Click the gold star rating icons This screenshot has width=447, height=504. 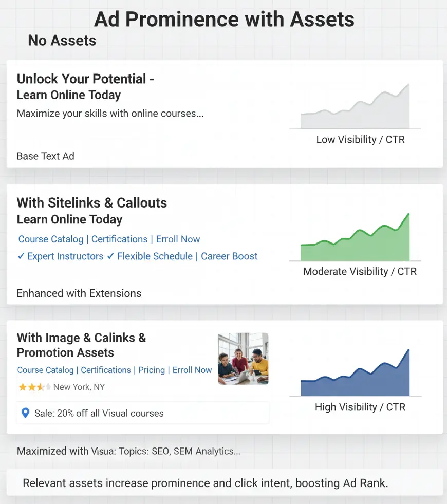[x=34, y=387]
